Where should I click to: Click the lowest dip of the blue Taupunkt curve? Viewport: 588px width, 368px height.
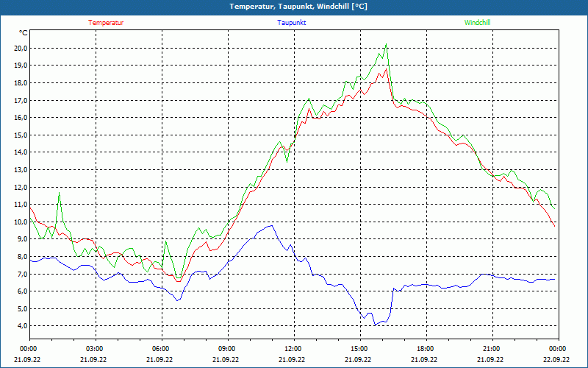click(x=375, y=325)
